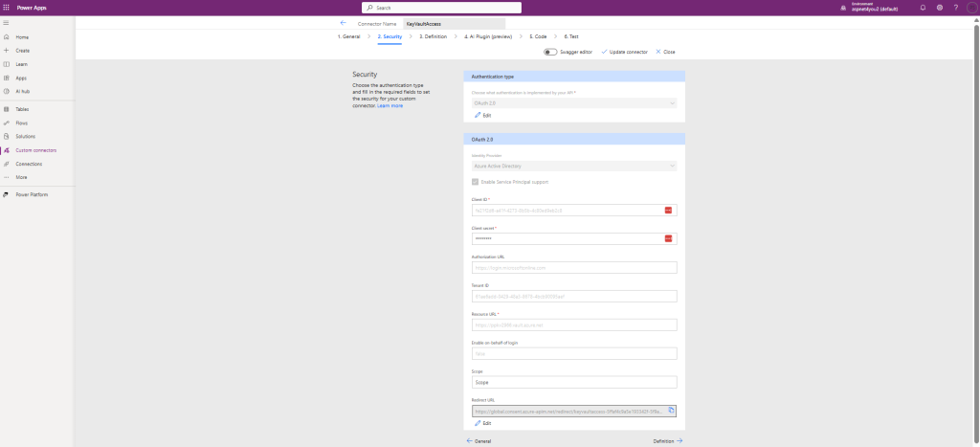This screenshot has height=447, width=980.
Task: Click Edit under Redirect URL
Action: click(483, 423)
